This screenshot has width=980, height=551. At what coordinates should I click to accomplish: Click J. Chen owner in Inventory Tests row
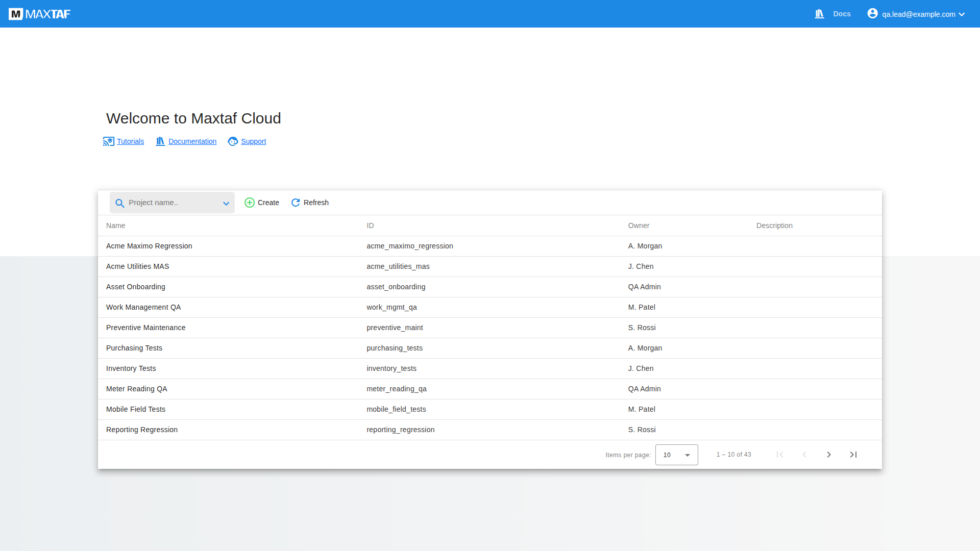click(641, 368)
